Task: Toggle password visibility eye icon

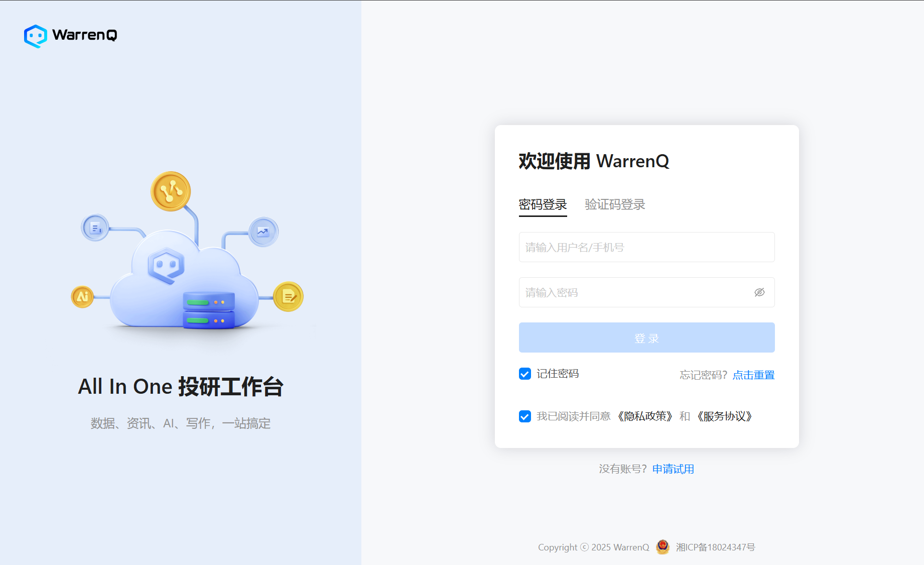Action: (x=759, y=292)
